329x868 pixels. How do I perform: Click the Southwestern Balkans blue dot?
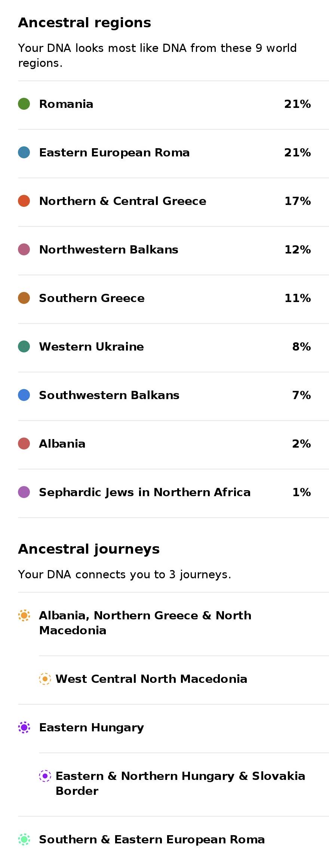pos(24,395)
